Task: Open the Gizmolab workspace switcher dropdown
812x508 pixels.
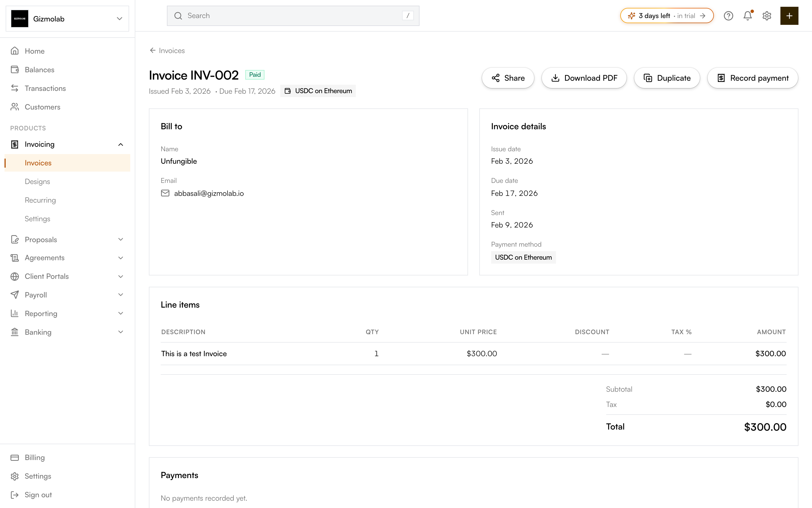Action: point(67,18)
